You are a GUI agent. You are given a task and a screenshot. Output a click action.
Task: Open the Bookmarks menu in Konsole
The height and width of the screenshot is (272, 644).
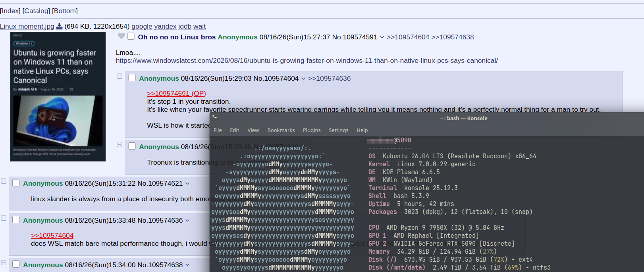click(x=281, y=130)
